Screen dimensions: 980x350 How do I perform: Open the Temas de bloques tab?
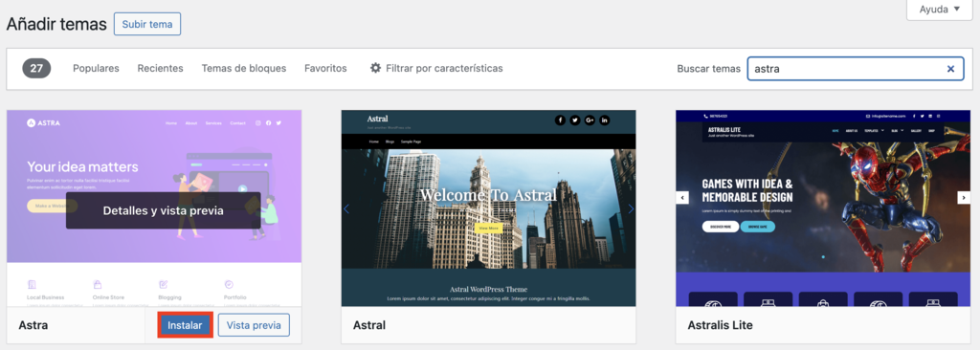[244, 68]
